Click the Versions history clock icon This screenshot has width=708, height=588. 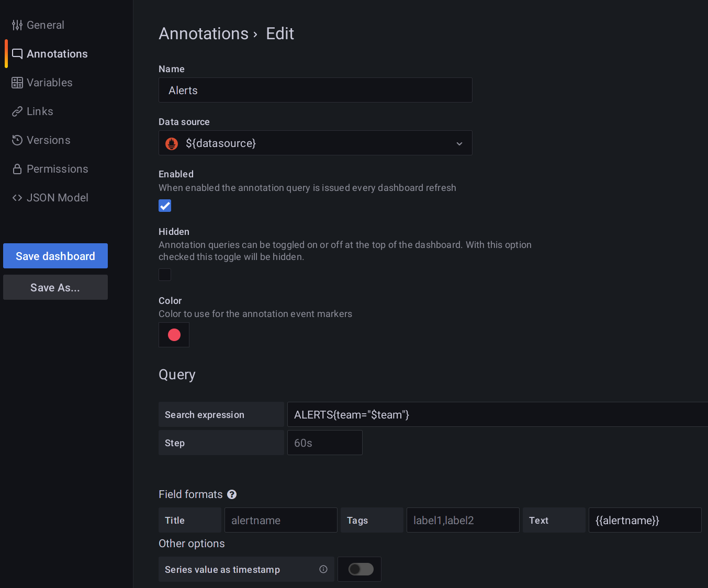pyautogui.click(x=17, y=140)
